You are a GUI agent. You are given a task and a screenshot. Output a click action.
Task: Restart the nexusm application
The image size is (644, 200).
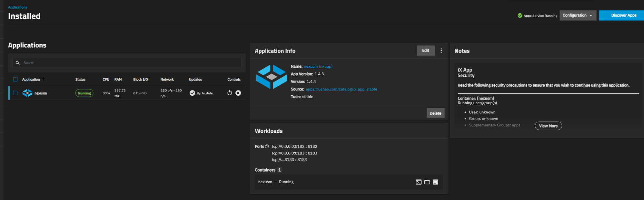tap(230, 93)
